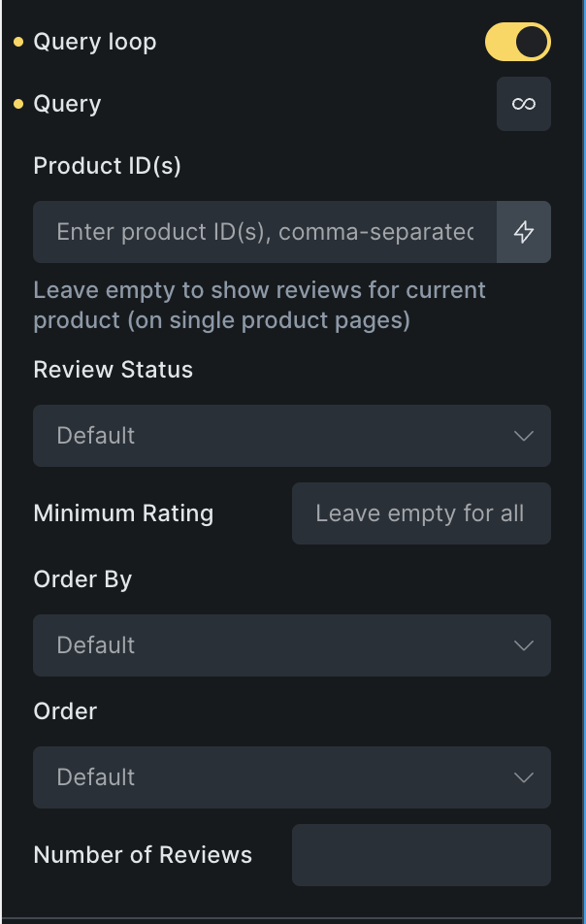The image size is (586, 924).
Task: Click the yellow dot beside Query
Action: [x=18, y=104]
